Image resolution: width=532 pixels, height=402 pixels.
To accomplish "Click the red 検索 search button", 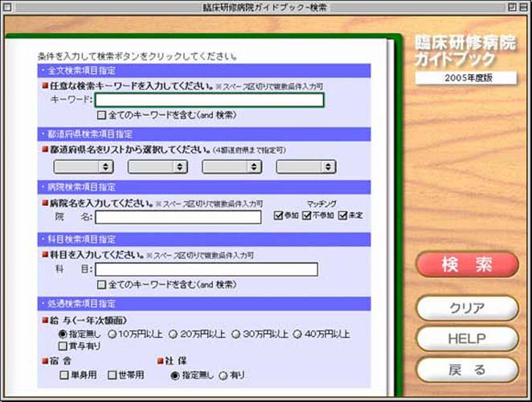I will [x=467, y=265].
